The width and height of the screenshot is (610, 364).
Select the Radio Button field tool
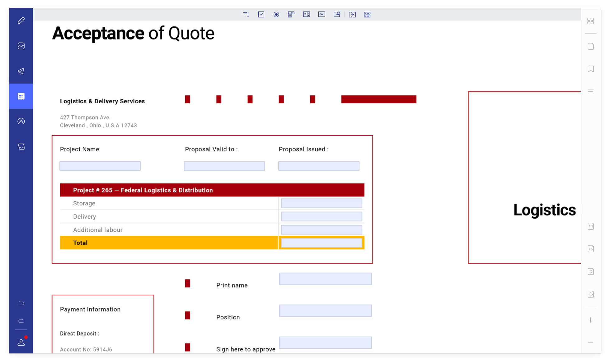point(276,15)
